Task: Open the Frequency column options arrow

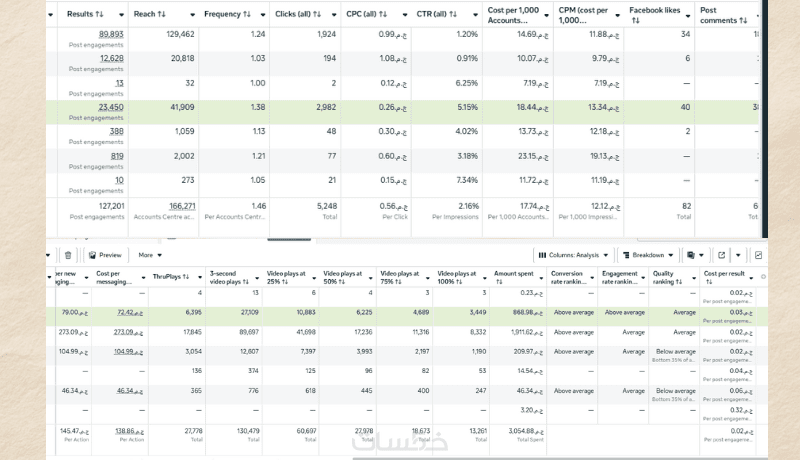Action: pyautogui.click(x=263, y=15)
